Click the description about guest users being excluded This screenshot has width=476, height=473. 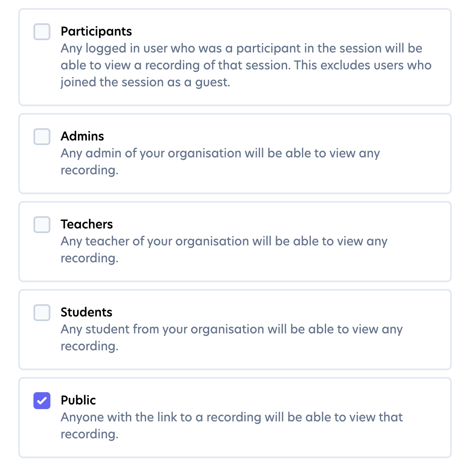coord(246,65)
